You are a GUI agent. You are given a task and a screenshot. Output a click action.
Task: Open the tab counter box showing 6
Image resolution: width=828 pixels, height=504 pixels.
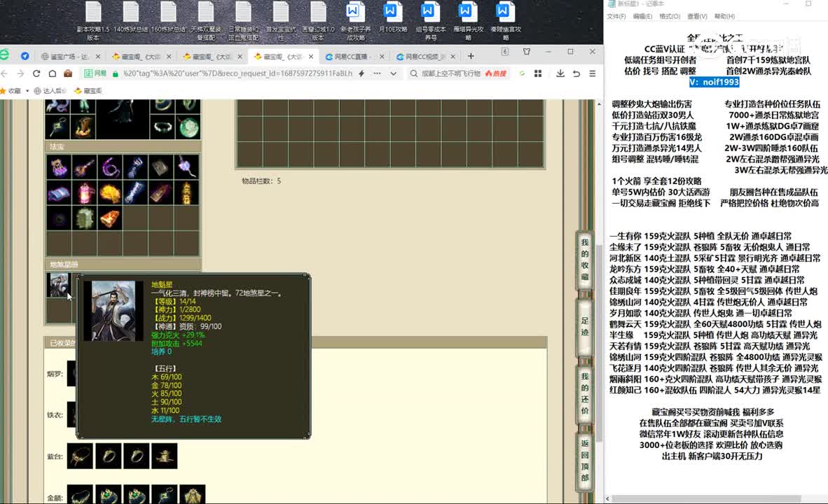505,52
